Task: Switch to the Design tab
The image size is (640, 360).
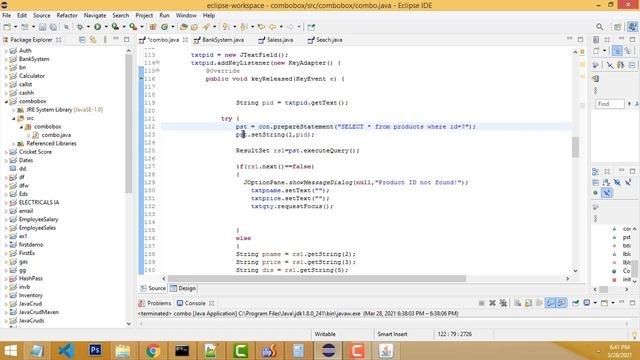Action: [183, 288]
